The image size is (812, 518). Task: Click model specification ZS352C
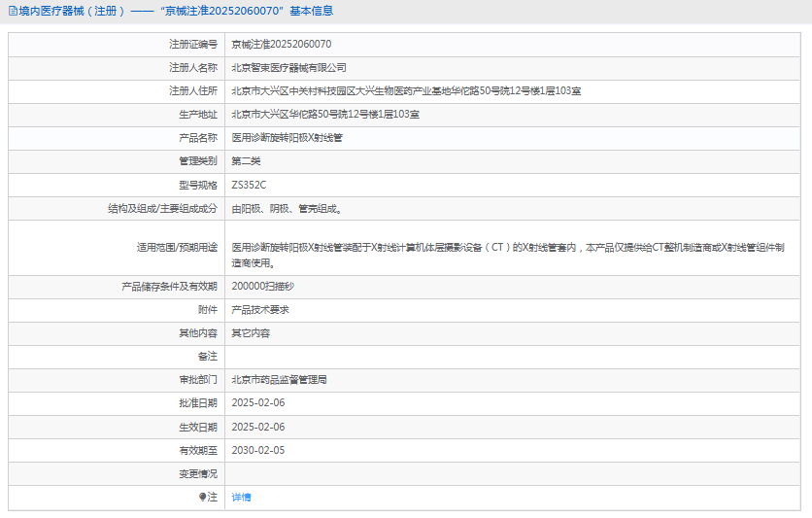pos(249,185)
